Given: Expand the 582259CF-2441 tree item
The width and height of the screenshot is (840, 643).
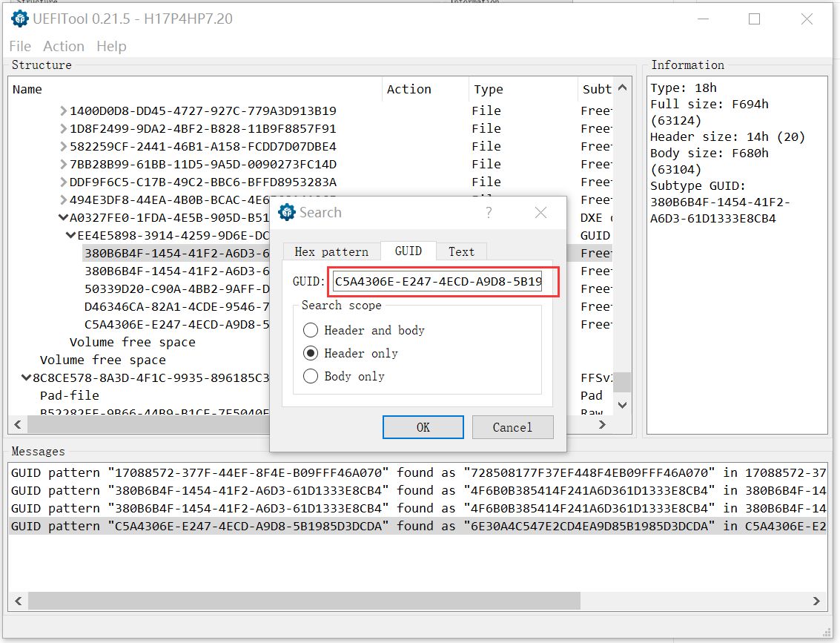Looking at the screenshot, I should point(63,146).
